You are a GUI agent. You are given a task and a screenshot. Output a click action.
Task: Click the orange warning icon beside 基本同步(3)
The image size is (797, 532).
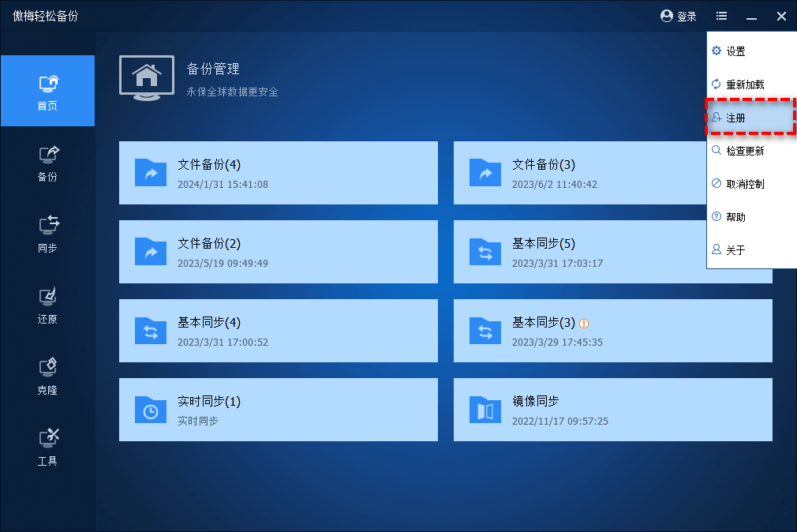coord(584,323)
